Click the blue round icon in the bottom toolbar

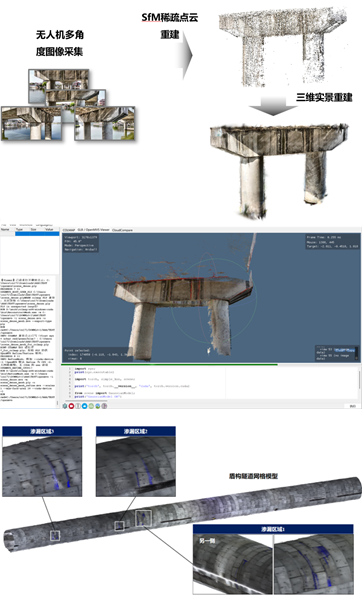pos(84,406)
